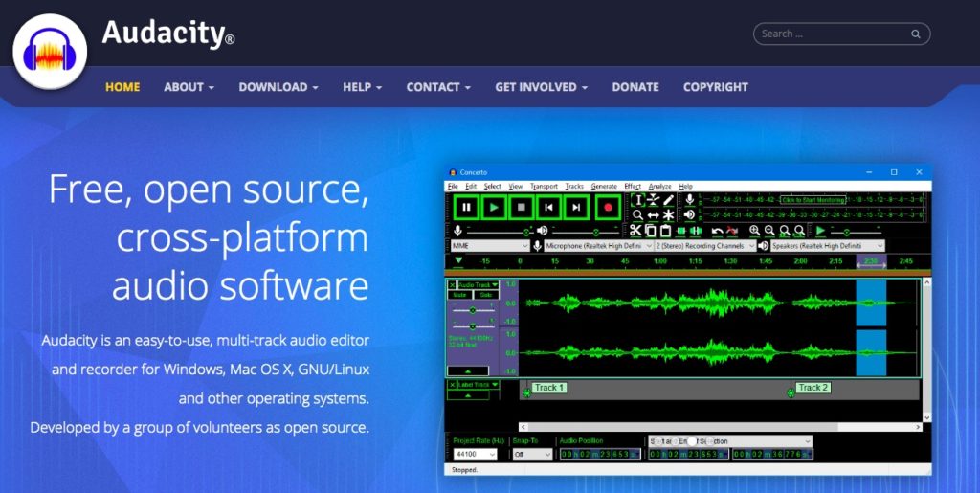The width and height of the screenshot is (980, 493).
Task: Open Start and End of Selection dropdown
Action: tap(730, 441)
